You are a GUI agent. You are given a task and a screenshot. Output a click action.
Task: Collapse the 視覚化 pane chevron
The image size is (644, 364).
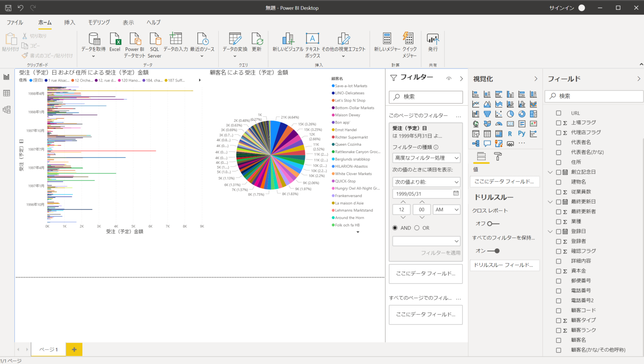(536, 79)
